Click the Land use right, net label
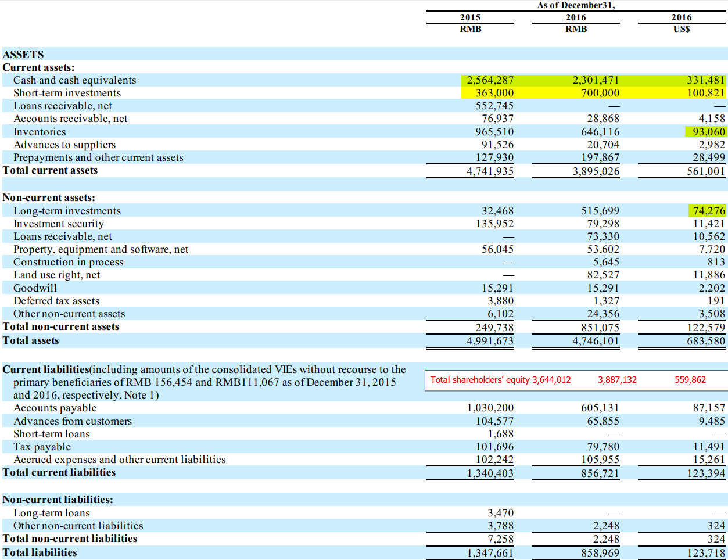 click(56, 275)
